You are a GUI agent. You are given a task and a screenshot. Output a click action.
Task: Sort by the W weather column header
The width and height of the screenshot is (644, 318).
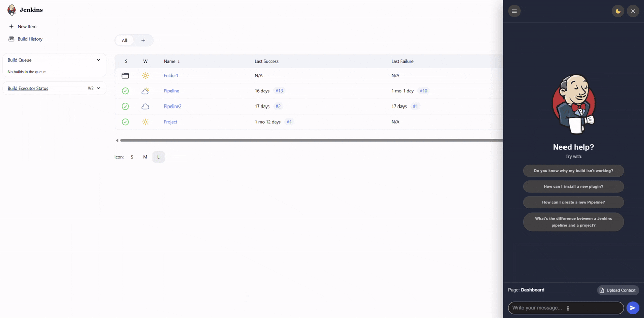pos(145,61)
